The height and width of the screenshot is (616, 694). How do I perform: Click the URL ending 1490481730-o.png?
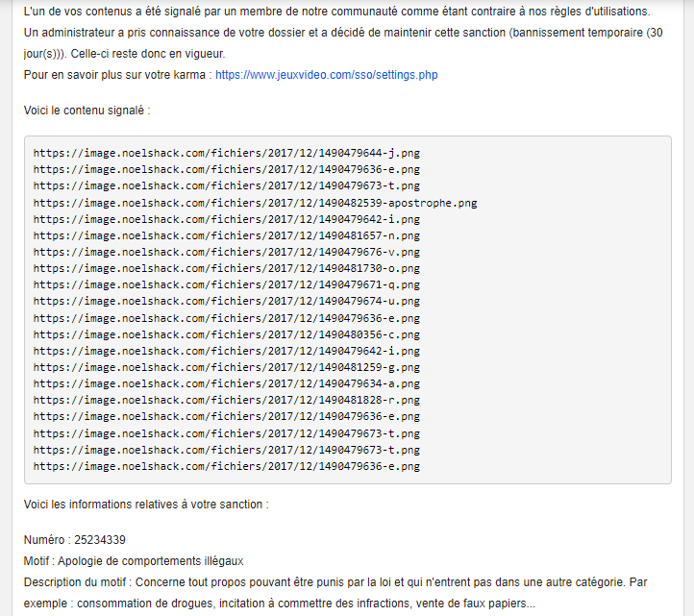(x=227, y=269)
